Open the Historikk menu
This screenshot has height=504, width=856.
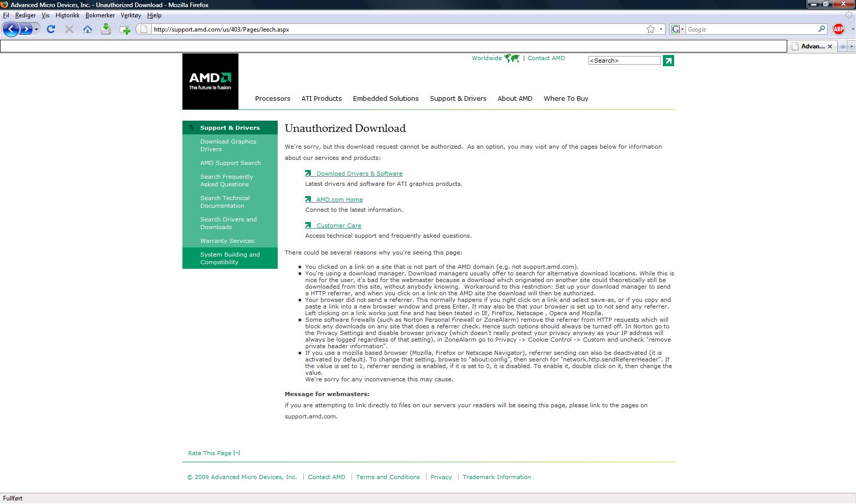[x=67, y=15]
